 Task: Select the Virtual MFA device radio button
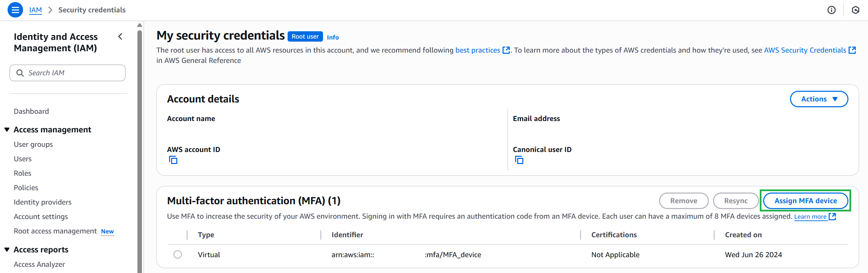click(178, 254)
